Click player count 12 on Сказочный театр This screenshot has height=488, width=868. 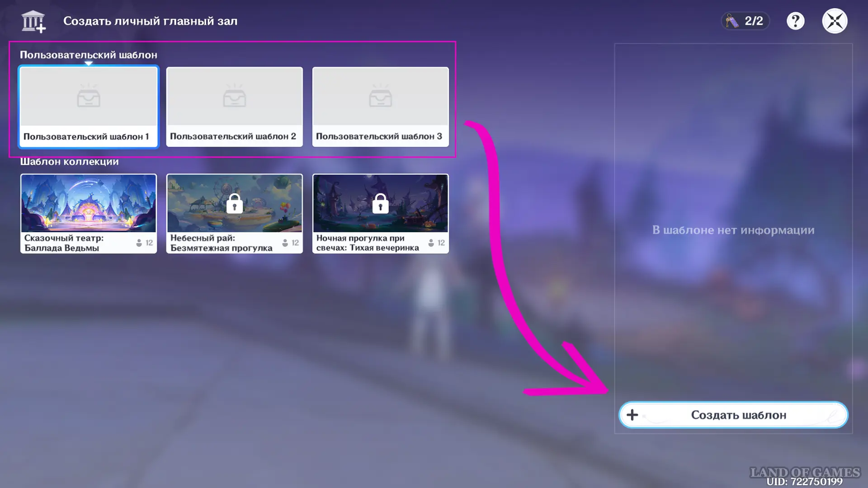(x=145, y=243)
